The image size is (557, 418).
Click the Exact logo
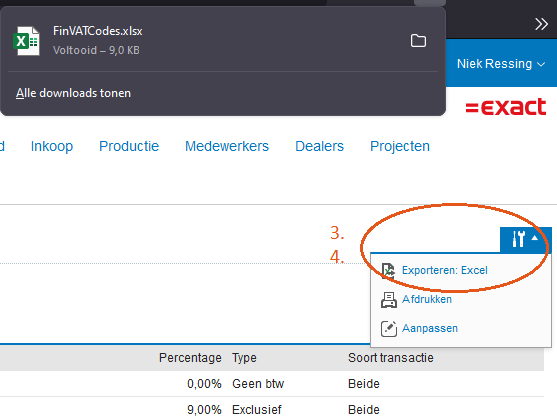pos(505,107)
